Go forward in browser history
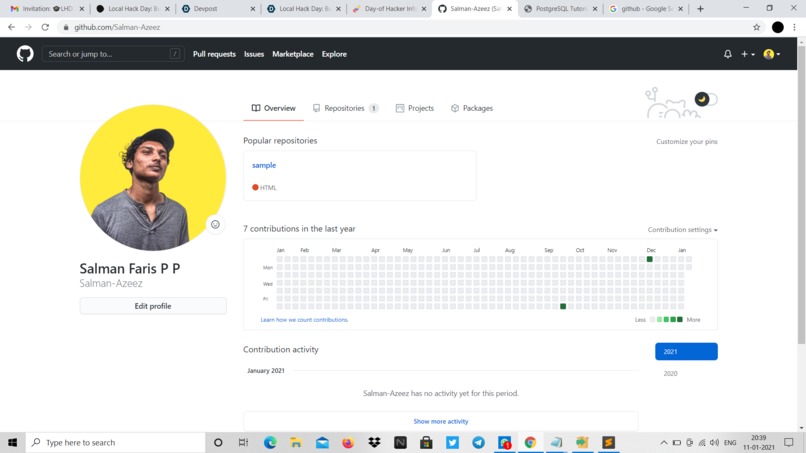 point(28,27)
